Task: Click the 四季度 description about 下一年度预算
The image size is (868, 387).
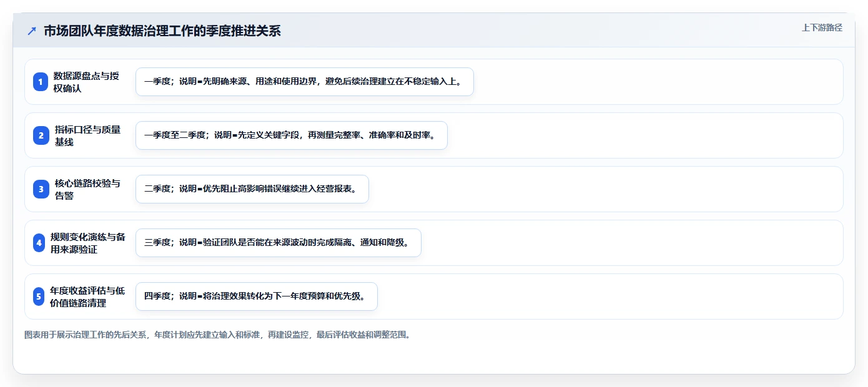Action: pos(257,296)
